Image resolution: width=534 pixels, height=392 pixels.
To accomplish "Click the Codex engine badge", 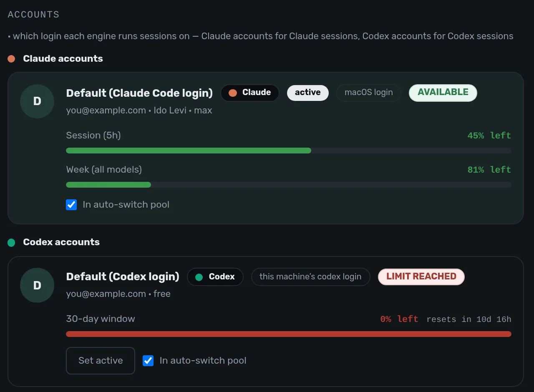I will pos(215,276).
